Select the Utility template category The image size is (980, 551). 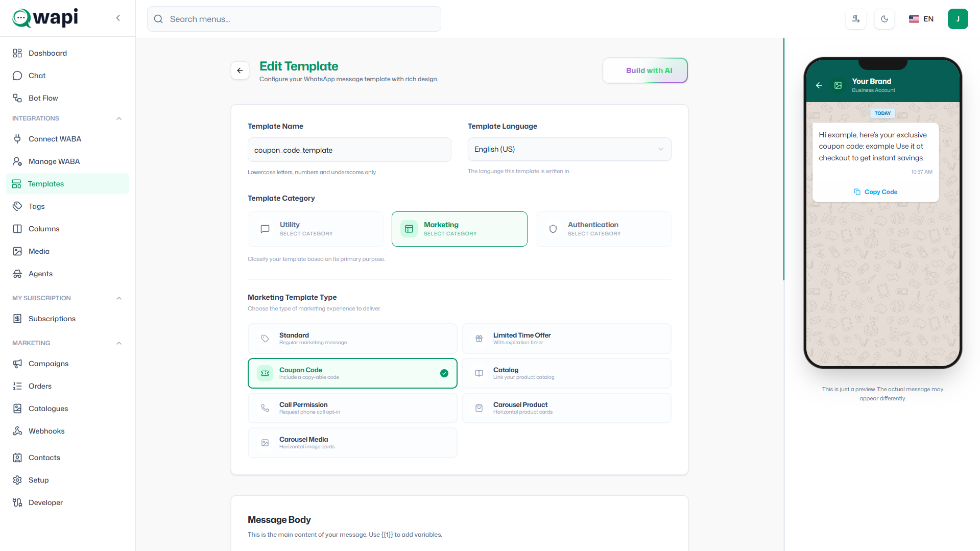click(x=315, y=229)
